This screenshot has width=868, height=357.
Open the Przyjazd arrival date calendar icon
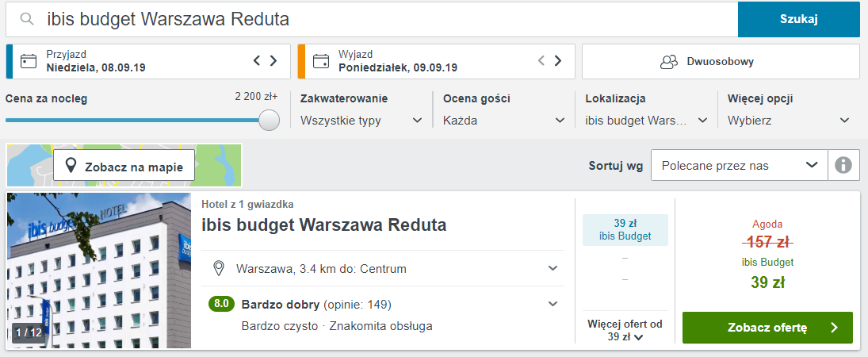pyautogui.click(x=29, y=61)
